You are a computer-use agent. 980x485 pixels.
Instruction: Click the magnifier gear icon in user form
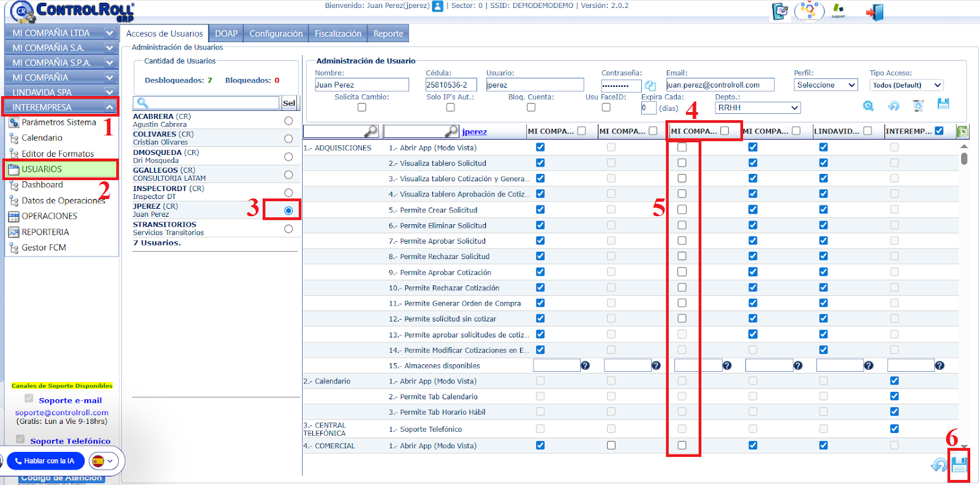(868, 106)
